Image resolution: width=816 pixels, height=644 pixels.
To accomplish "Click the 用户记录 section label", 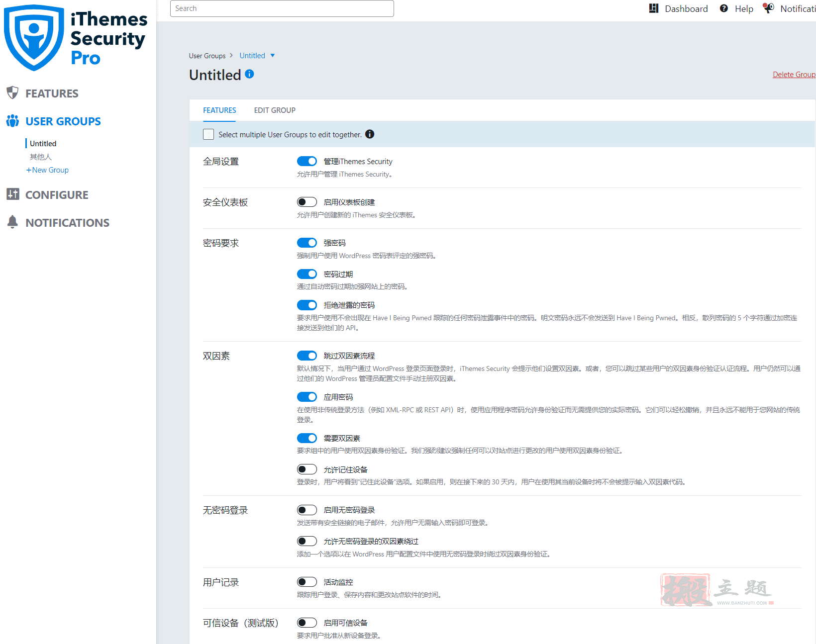I will coord(221,582).
